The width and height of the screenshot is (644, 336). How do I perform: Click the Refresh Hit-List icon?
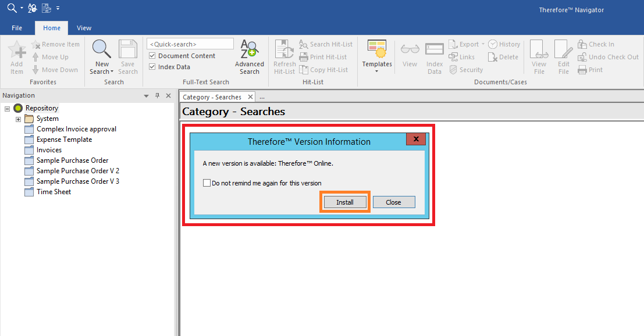coord(284,49)
